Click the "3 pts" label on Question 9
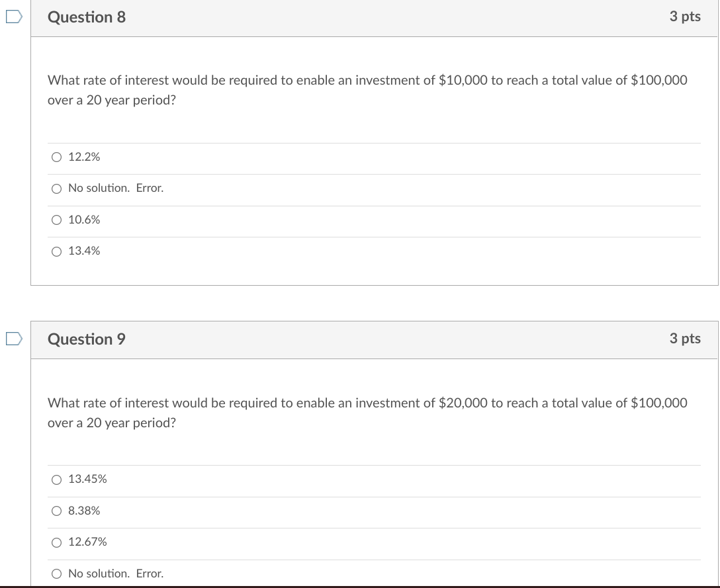 tap(685, 339)
